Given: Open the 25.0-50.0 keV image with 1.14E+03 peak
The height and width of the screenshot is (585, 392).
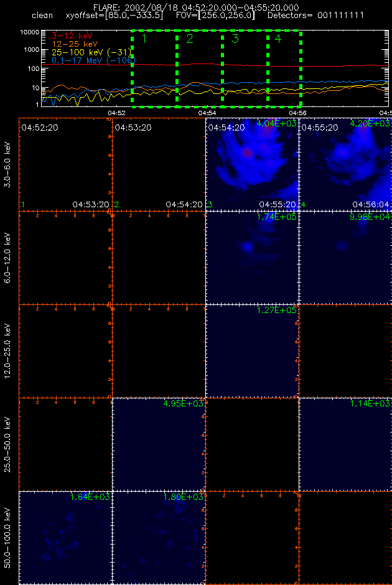Looking at the screenshot, I should 346,445.
